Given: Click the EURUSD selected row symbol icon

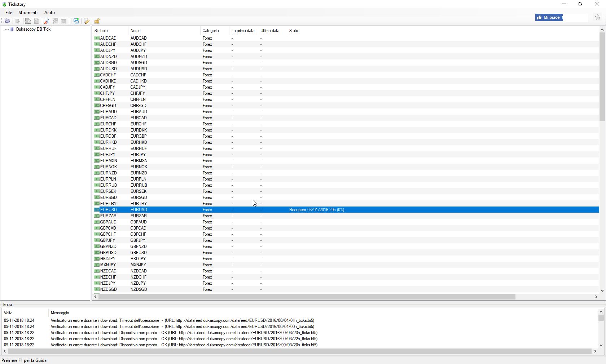Looking at the screenshot, I should (96, 210).
